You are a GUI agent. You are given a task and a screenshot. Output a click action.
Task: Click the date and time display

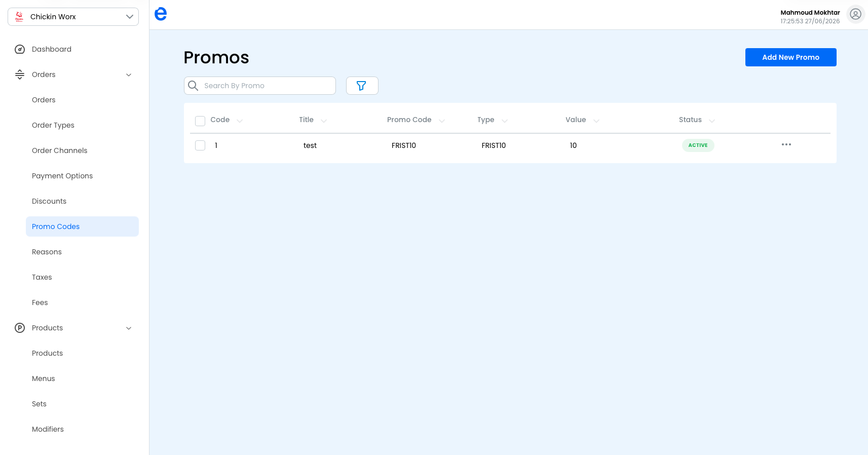pos(810,21)
